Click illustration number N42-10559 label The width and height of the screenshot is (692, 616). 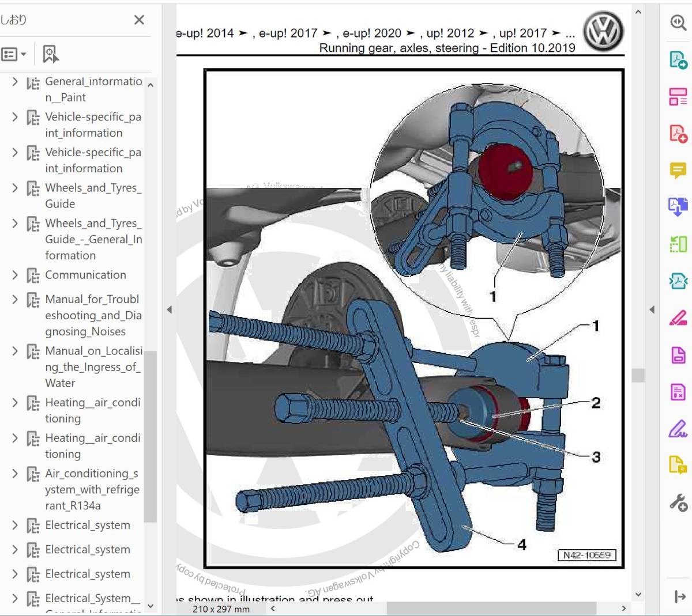587,555
